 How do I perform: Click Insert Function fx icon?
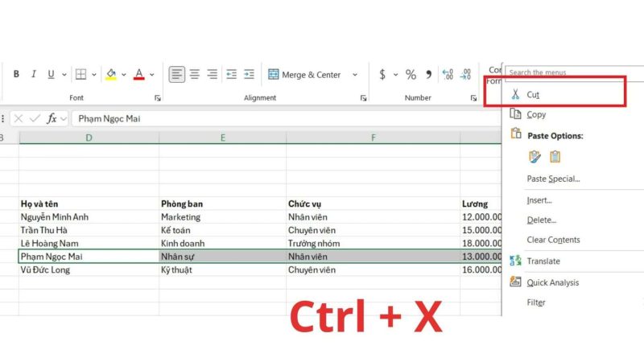click(52, 118)
